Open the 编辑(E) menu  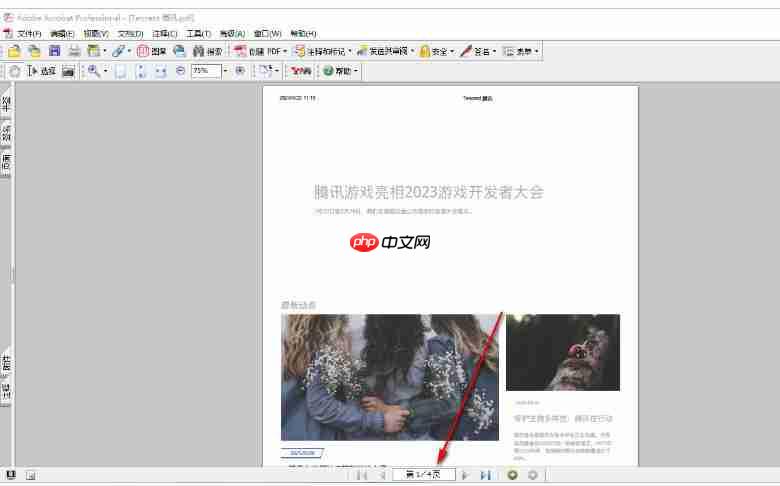pos(62,34)
